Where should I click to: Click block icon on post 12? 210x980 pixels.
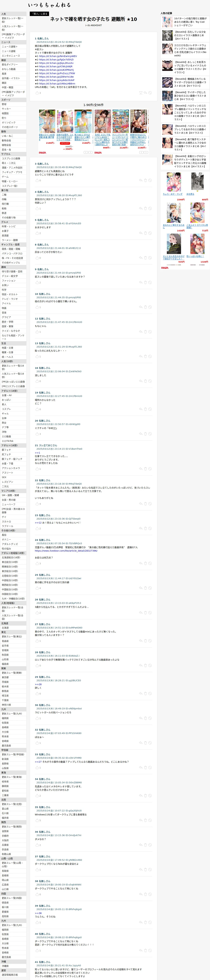point(150,332)
